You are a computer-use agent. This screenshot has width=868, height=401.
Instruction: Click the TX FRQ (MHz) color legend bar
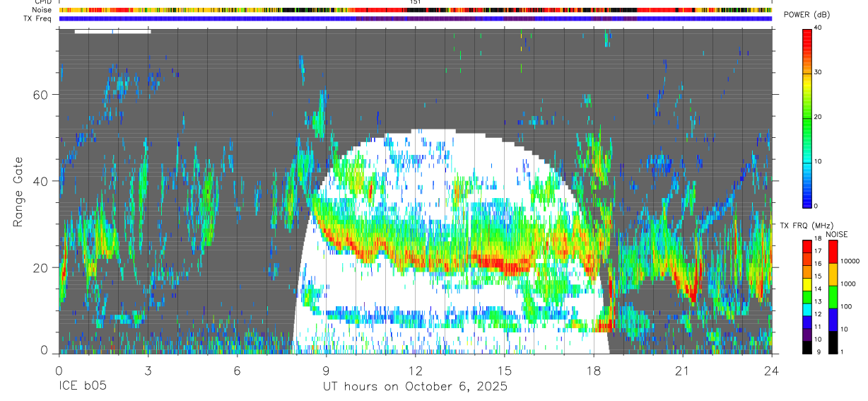click(807, 296)
